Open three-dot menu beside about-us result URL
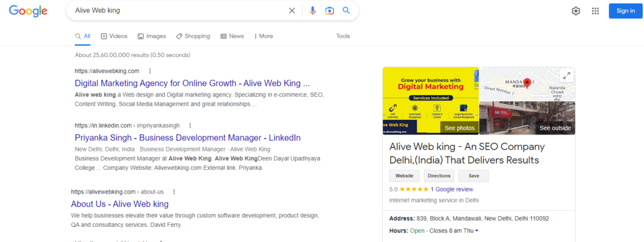The width and height of the screenshot is (644, 242). (x=174, y=192)
